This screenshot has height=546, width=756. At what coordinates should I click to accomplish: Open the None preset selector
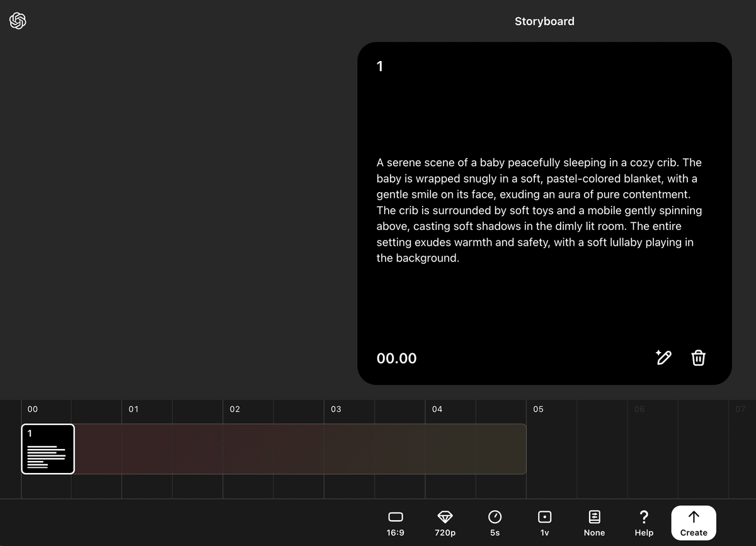594,523
